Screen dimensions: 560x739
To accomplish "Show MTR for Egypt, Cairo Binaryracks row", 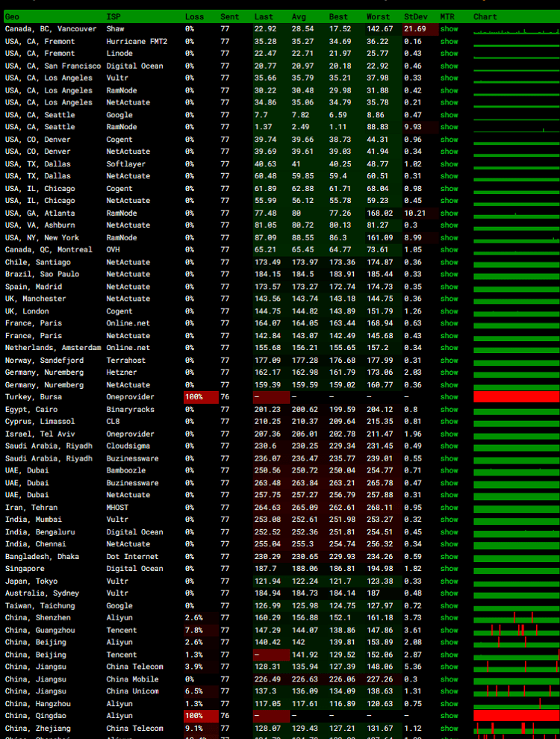I will tap(449, 410).
